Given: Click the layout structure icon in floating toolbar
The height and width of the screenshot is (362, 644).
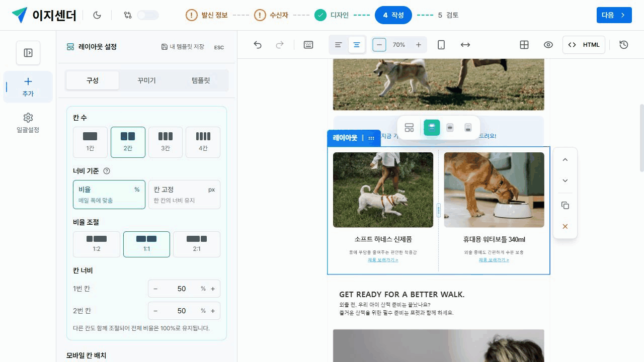Looking at the screenshot, I should point(409,128).
